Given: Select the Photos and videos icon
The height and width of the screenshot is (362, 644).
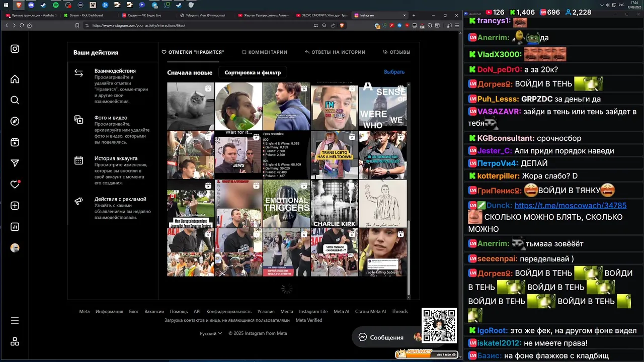Looking at the screenshot, I should pos(78,120).
